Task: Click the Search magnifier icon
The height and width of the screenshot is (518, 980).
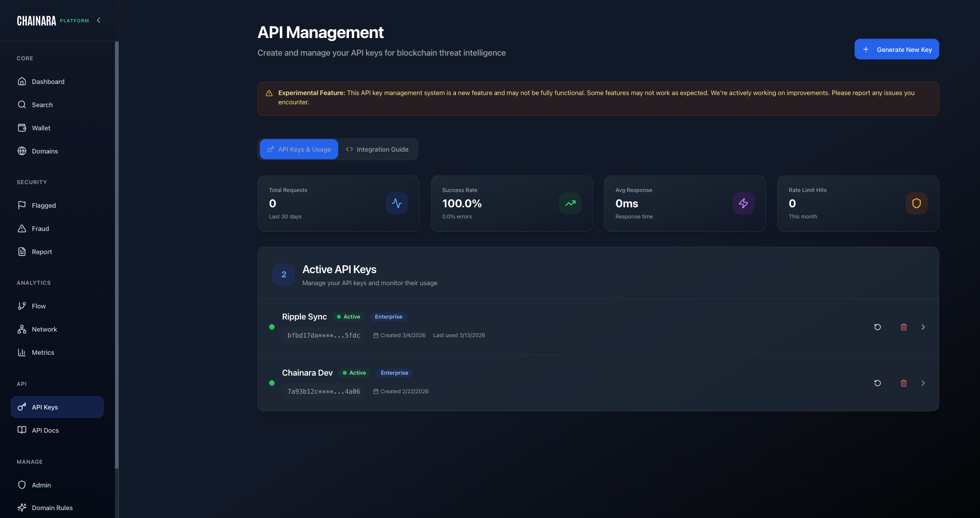Action: (22, 105)
